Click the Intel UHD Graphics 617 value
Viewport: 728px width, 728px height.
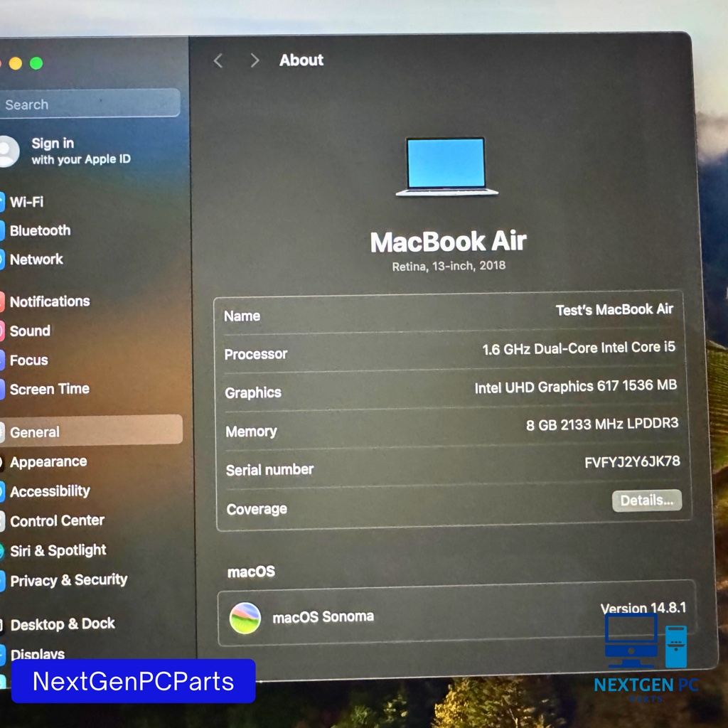click(x=576, y=386)
